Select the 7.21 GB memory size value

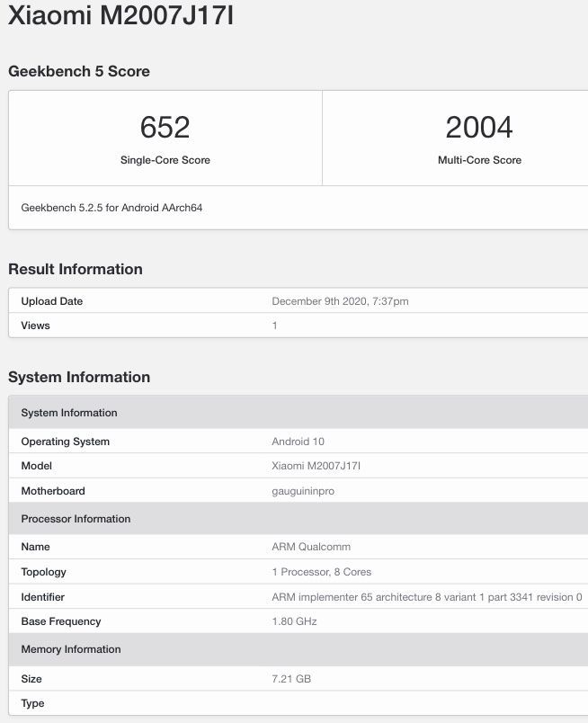[x=291, y=679]
